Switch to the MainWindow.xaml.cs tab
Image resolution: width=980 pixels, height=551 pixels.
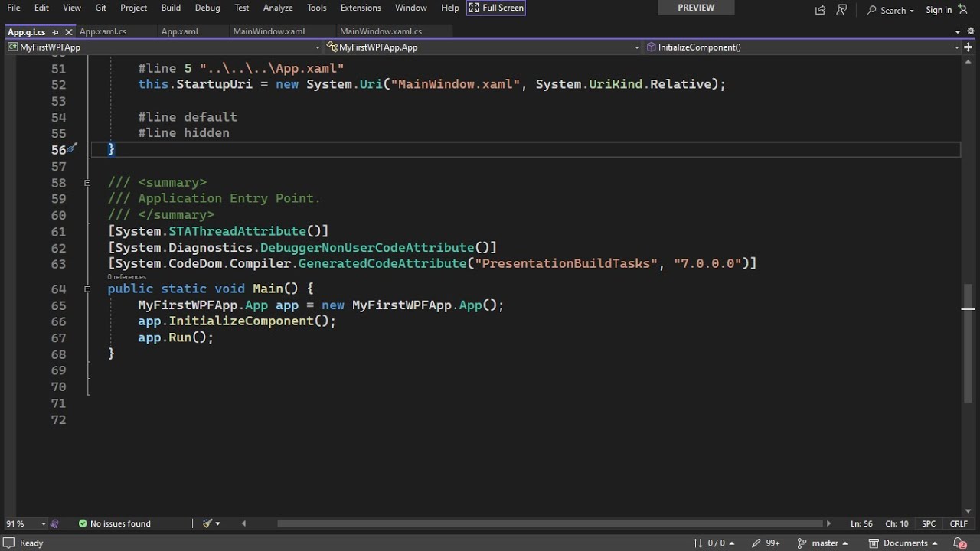pyautogui.click(x=381, y=31)
